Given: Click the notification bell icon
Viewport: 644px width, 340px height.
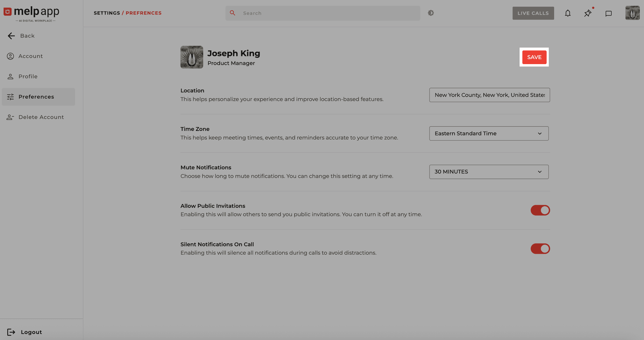Looking at the screenshot, I should coord(568,13).
